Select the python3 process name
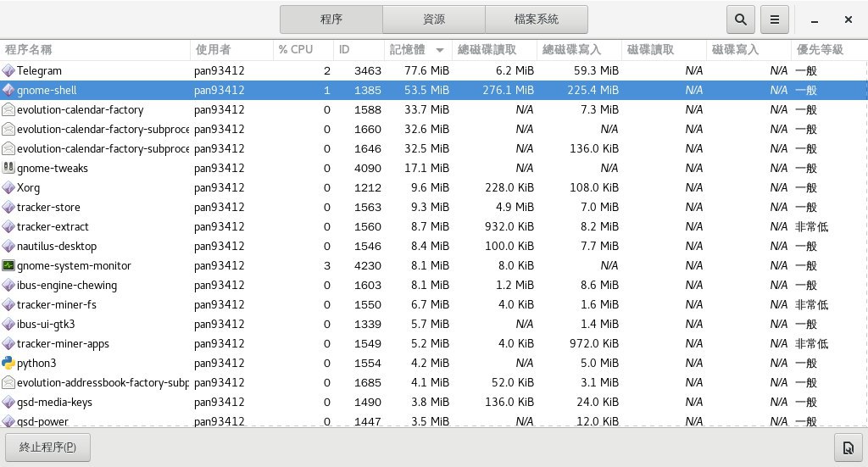Viewport: 868px width, 467px height. [36, 364]
